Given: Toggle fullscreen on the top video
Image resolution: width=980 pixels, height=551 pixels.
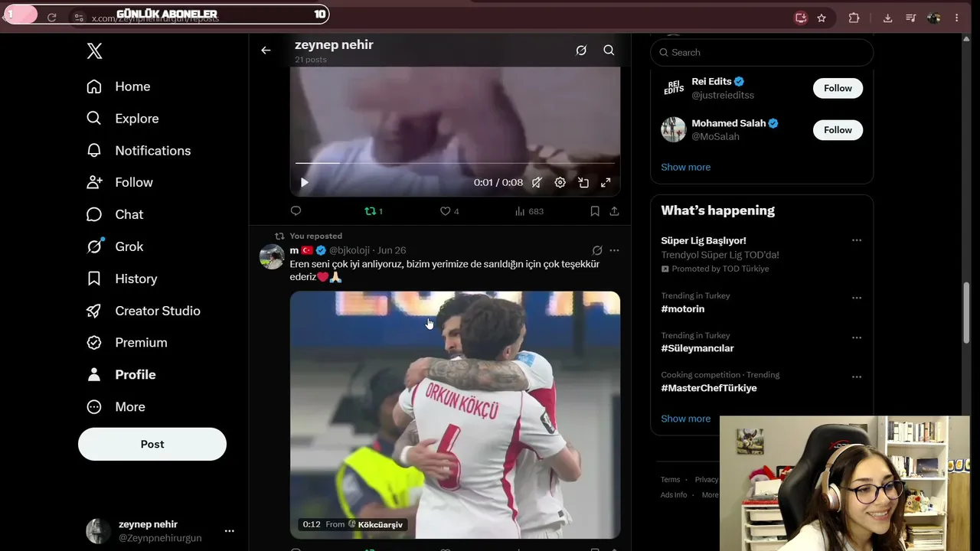Looking at the screenshot, I should [x=606, y=183].
